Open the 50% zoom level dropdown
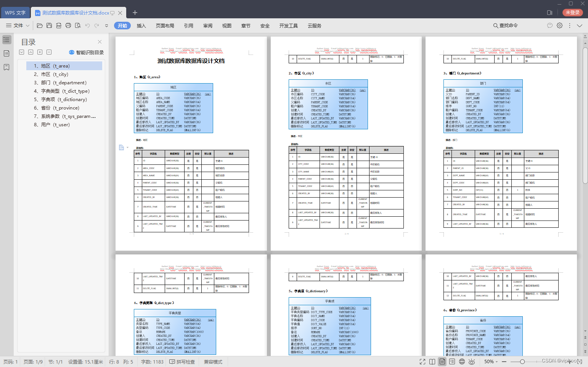The width and height of the screenshot is (588, 367). coord(492,362)
